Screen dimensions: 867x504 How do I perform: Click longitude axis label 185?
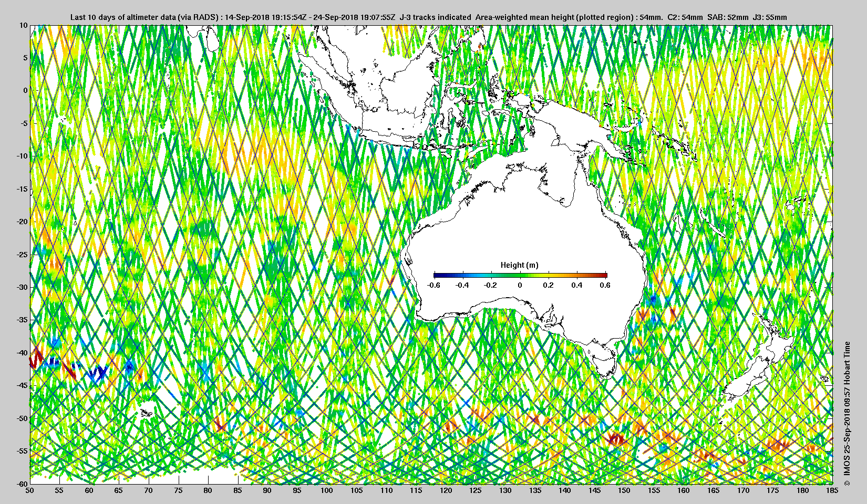click(x=832, y=490)
